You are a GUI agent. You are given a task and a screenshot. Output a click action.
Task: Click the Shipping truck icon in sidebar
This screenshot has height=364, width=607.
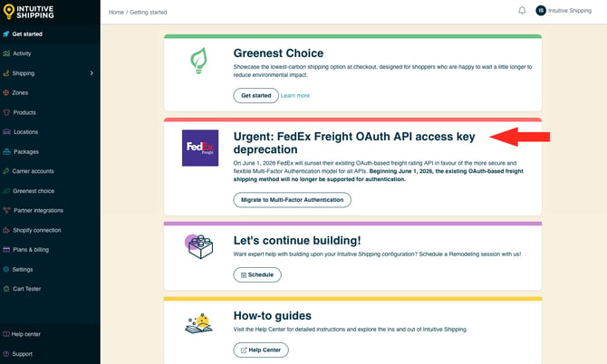5,73
